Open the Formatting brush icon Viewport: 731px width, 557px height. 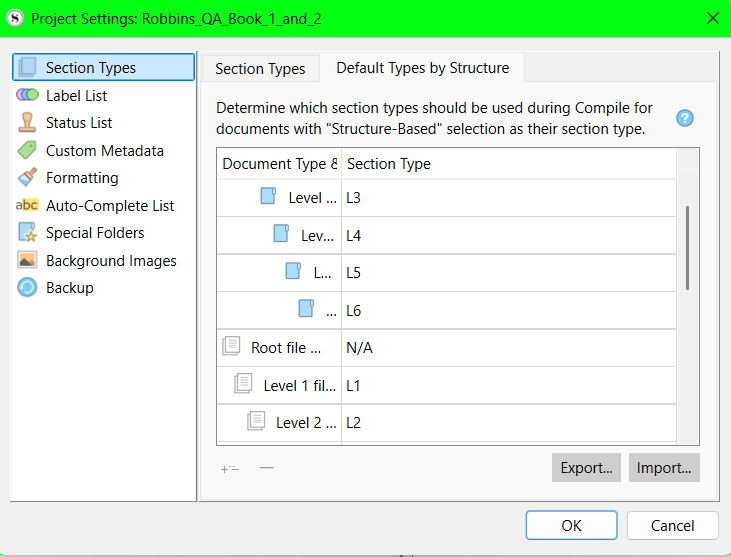coord(27,178)
